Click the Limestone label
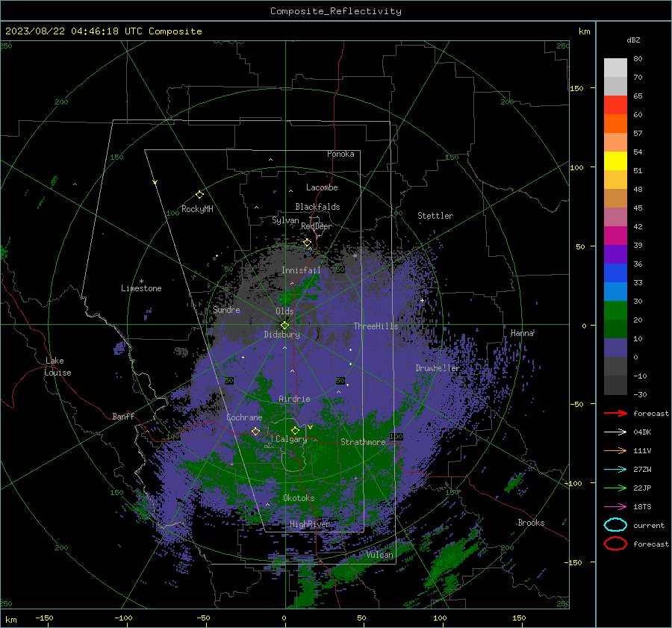The width and height of the screenshot is (672, 628). pyautogui.click(x=141, y=288)
